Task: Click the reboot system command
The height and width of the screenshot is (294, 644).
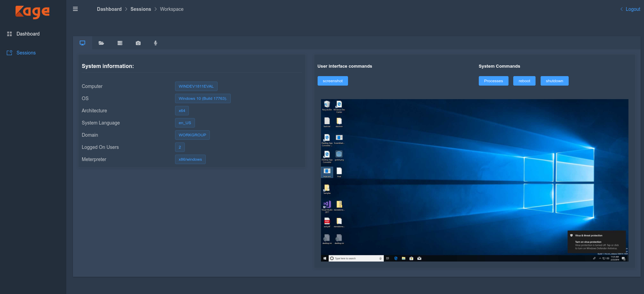Action: coord(524,81)
